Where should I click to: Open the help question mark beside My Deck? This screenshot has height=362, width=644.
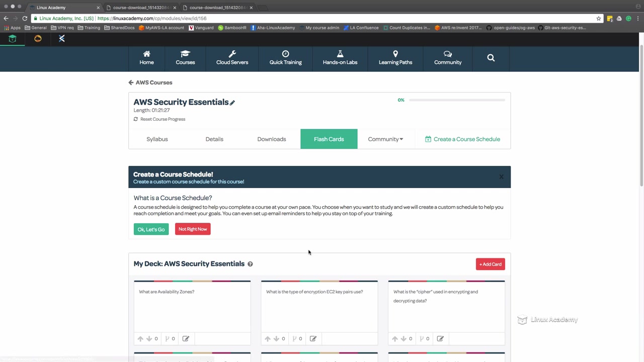250,264
